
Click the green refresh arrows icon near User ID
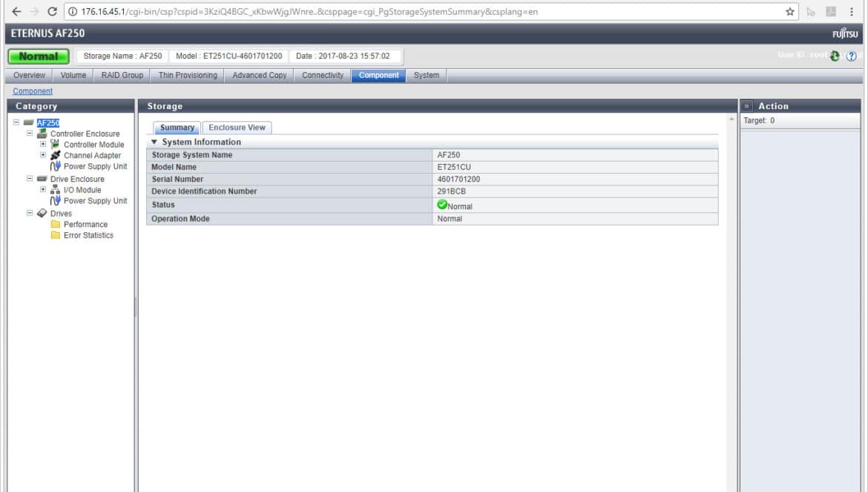pyautogui.click(x=835, y=56)
